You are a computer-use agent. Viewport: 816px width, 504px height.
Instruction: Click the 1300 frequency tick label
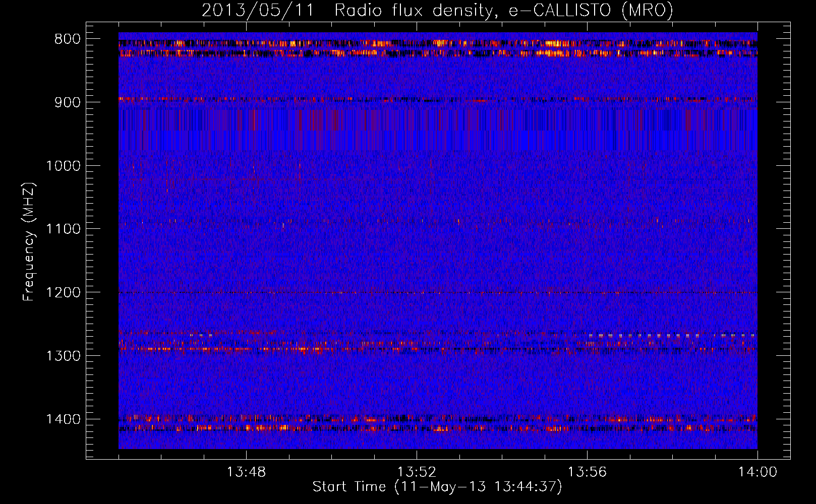[63, 356]
